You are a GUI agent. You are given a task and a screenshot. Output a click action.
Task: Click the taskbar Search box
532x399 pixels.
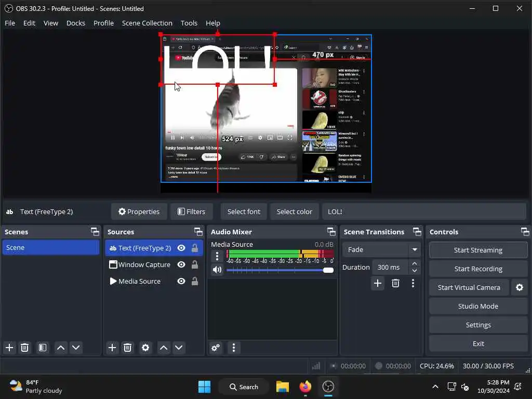coord(244,387)
